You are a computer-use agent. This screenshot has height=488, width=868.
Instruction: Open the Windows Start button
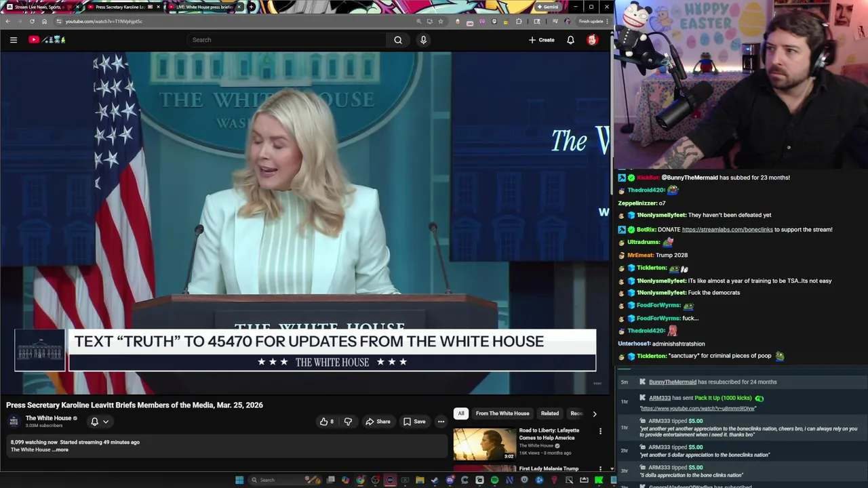[x=239, y=480]
